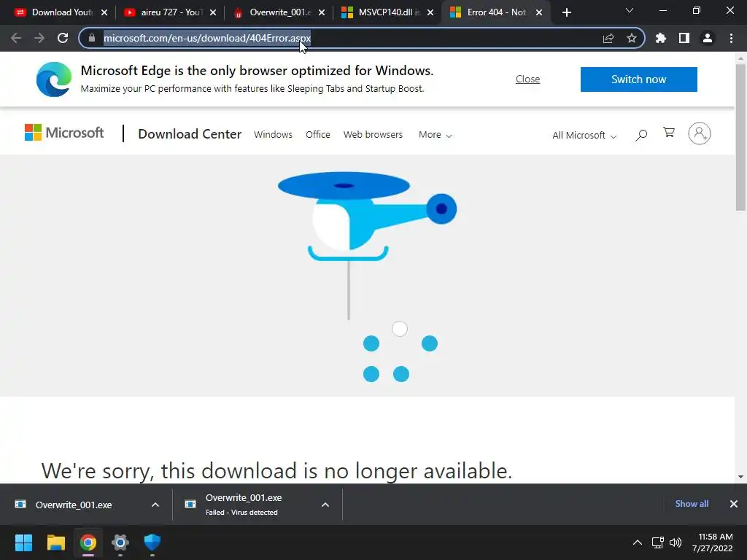Open the Extensions puzzle icon
The width and height of the screenshot is (747, 560).
click(661, 38)
